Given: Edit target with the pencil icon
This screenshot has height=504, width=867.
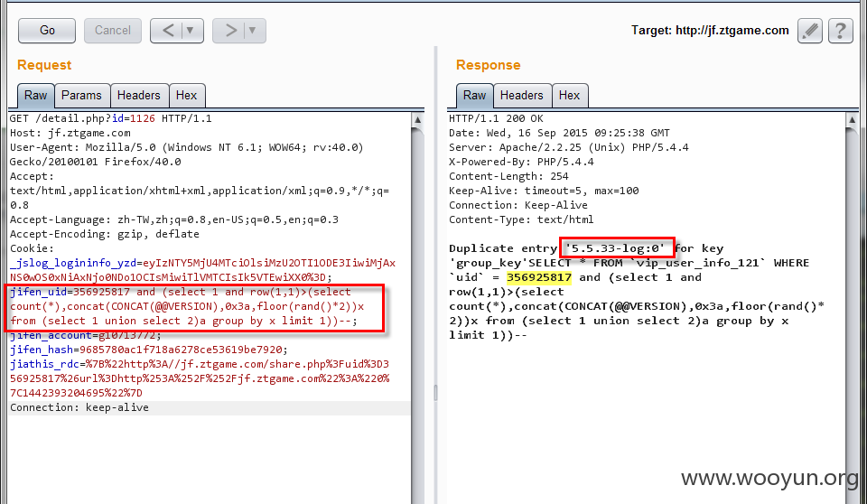Looking at the screenshot, I should pos(809,31).
